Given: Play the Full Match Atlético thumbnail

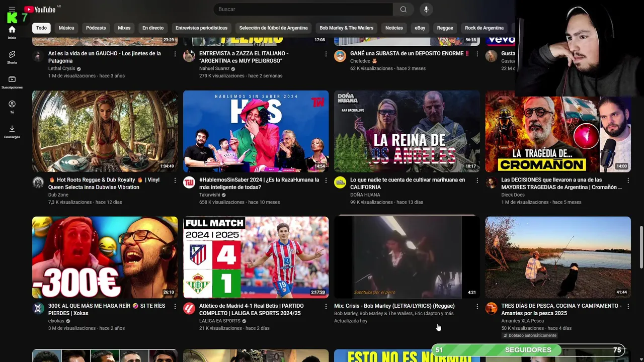Looking at the screenshot, I should [x=256, y=257].
